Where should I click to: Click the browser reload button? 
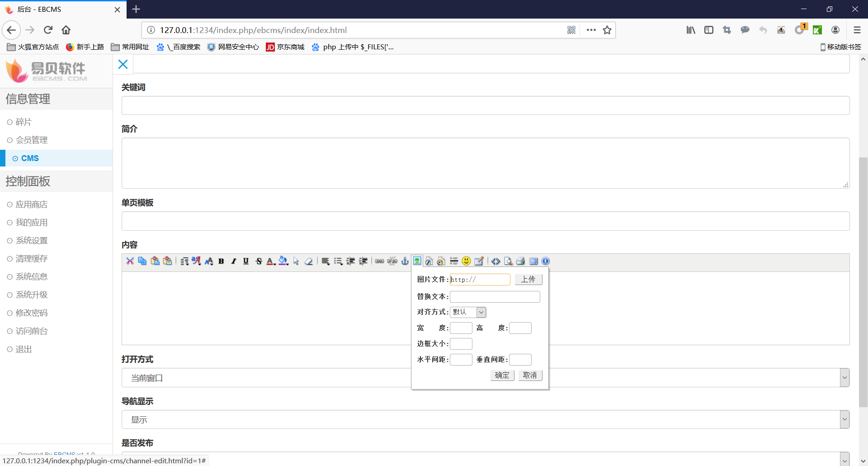pyautogui.click(x=48, y=30)
